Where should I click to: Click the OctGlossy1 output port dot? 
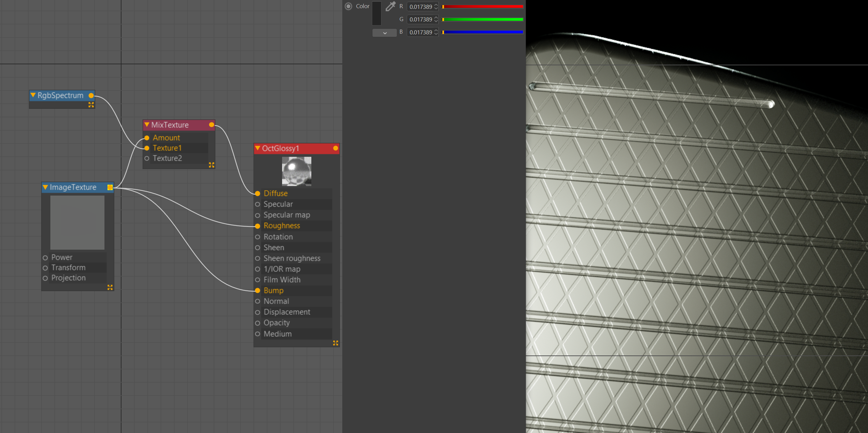(335, 148)
